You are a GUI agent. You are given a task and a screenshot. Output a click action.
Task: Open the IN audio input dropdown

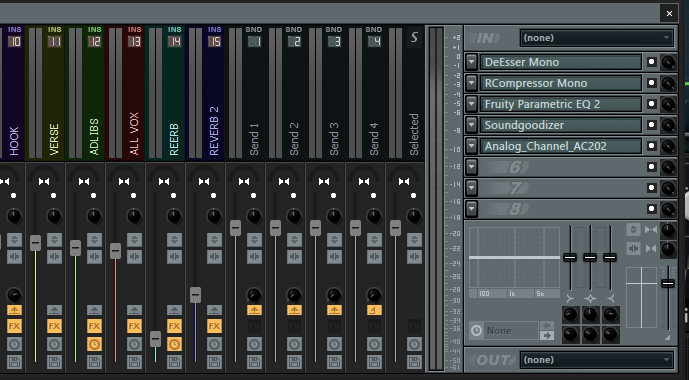click(596, 38)
